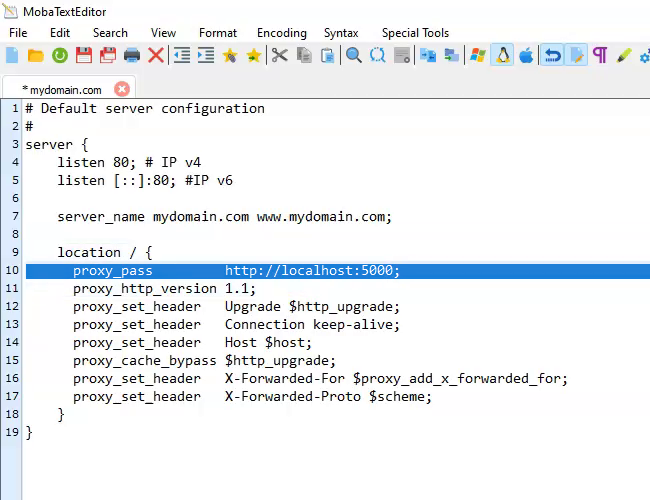Select the Linux penguin line-ending format

[502, 55]
